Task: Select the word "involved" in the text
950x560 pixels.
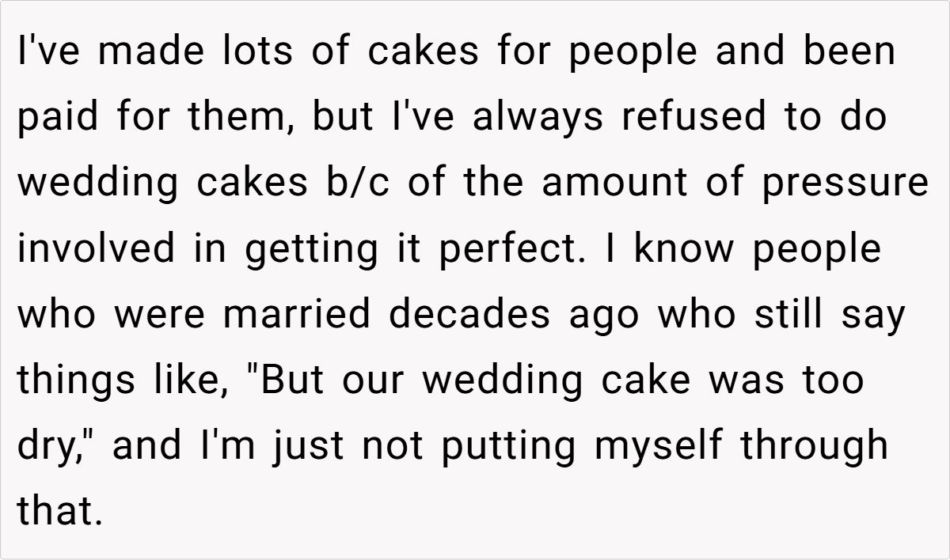Action: [x=97, y=249]
